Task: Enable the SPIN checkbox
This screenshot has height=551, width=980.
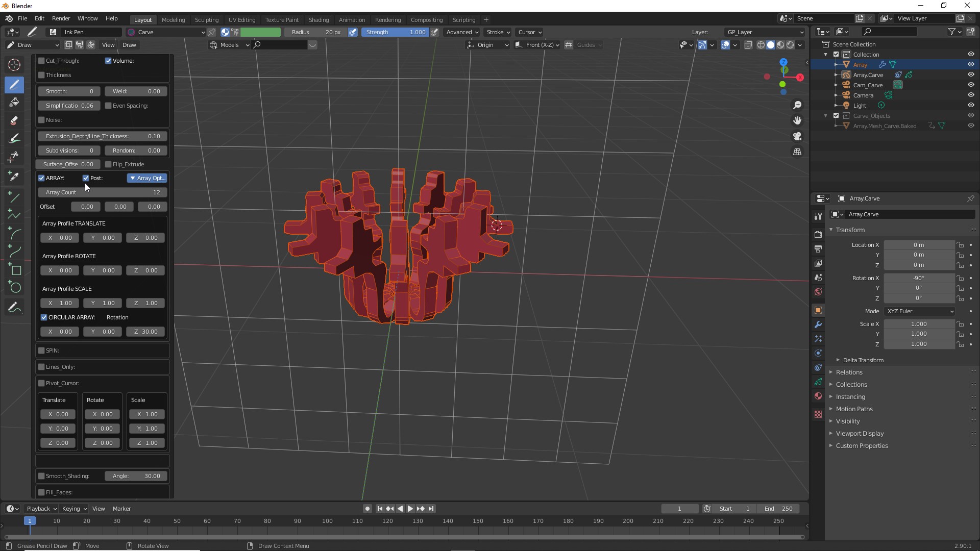Action: pos(42,350)
